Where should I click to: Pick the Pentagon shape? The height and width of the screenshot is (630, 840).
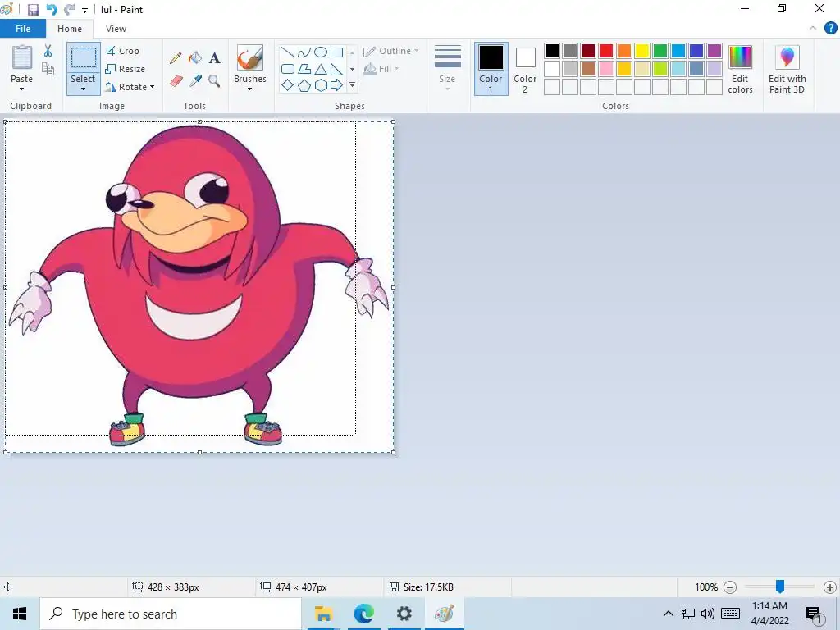[x=304, y=85]
